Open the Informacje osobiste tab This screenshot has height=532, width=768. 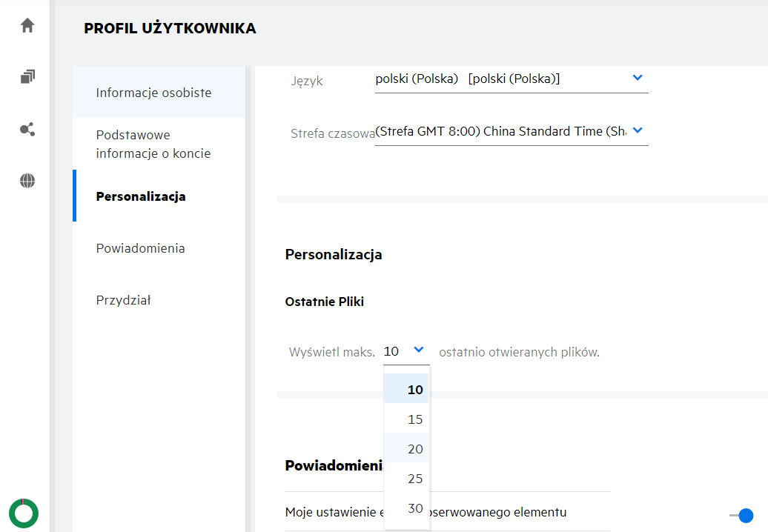153,93
